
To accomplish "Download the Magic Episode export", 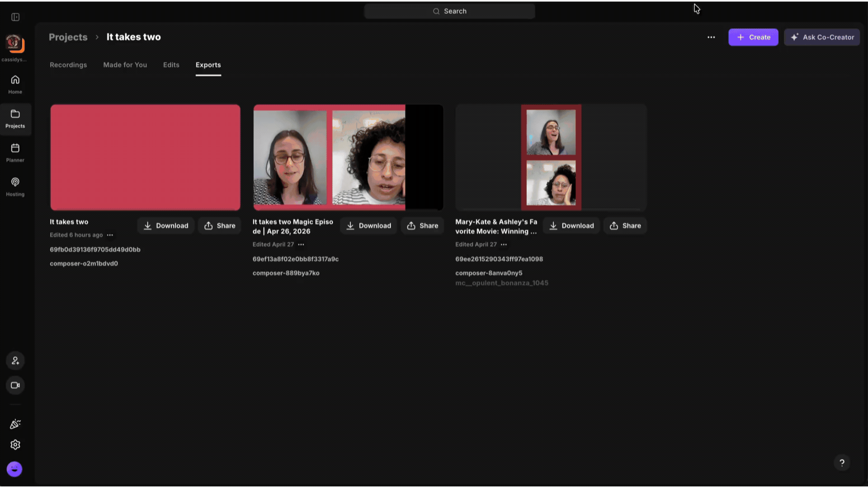I will click(x=368, y=225).
